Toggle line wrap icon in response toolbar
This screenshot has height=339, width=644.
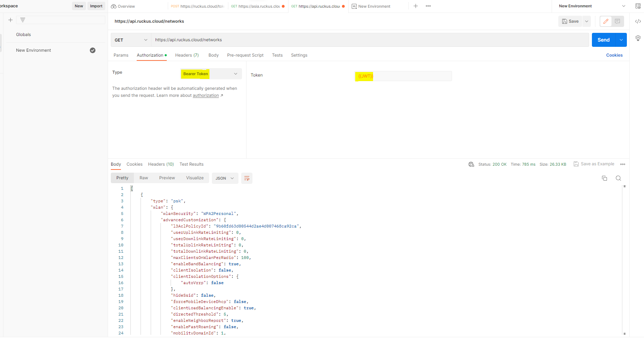pyautogui.click(x=247, y=178)
